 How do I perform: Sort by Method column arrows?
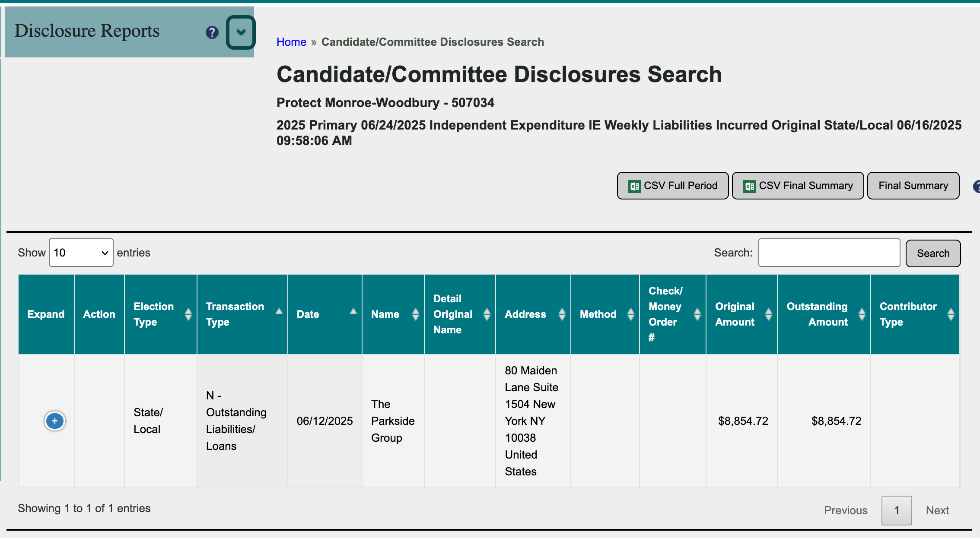point(630,314)
